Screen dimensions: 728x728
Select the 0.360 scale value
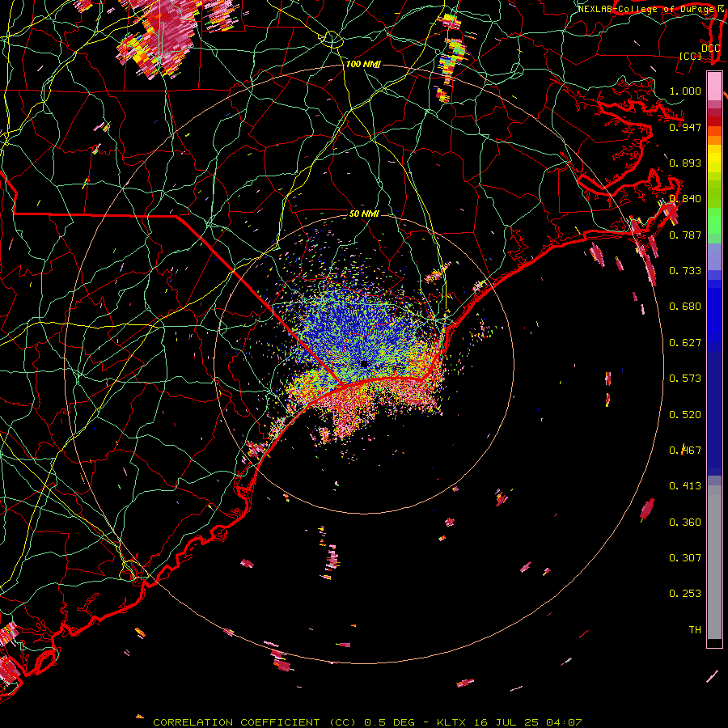point(685,523)
